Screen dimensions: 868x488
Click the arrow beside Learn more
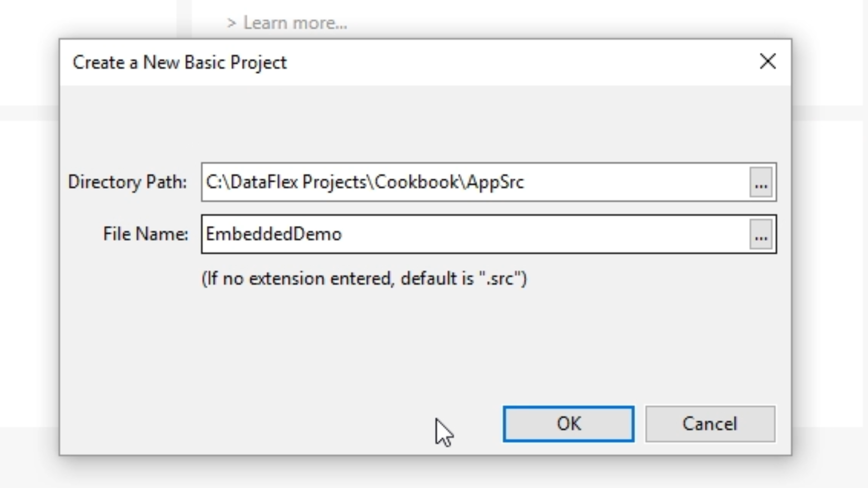[x=231, y=23]
